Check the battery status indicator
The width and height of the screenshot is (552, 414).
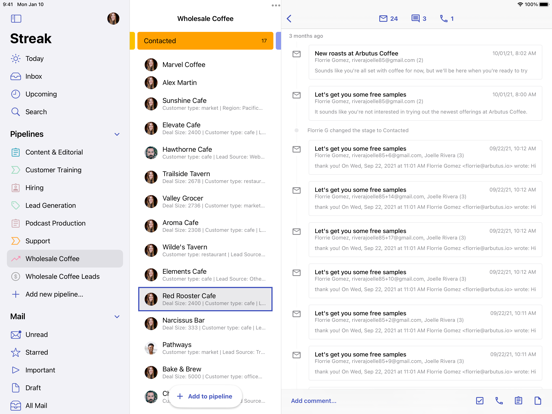(544, 5)
